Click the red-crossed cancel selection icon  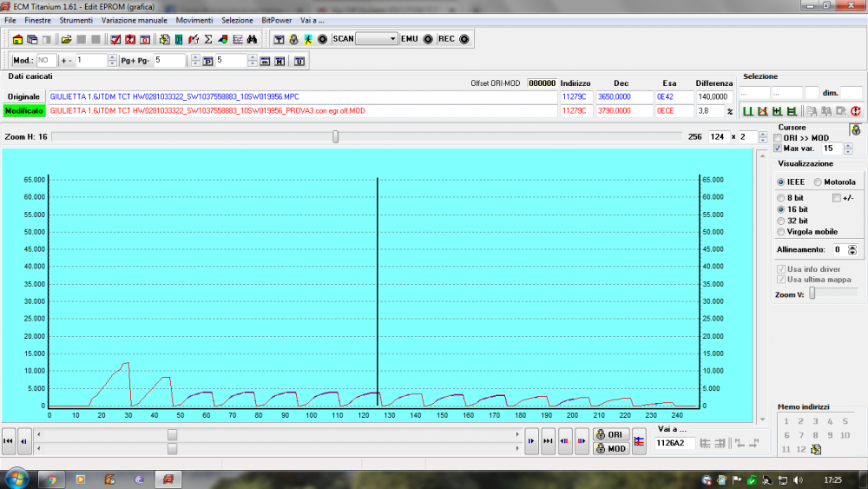click(x=762, y=111)
